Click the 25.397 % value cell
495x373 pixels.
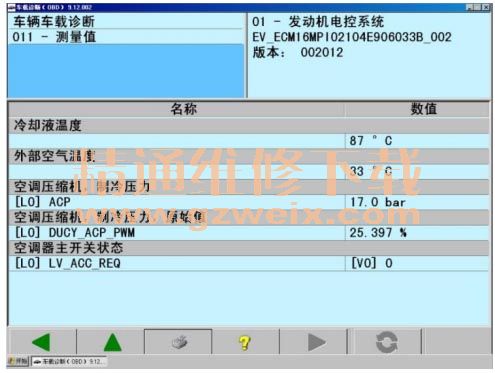tap(417, 233)
